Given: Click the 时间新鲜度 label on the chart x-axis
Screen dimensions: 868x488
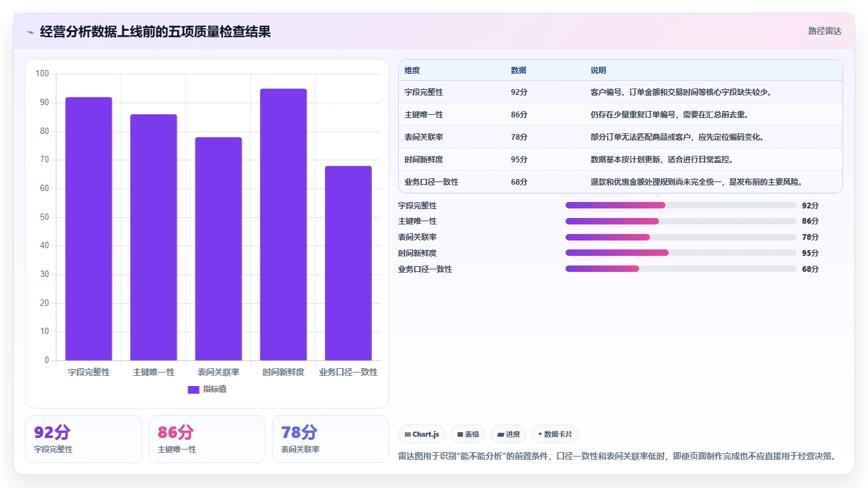Looking at the screenshot, I should [x=283, y=372].
